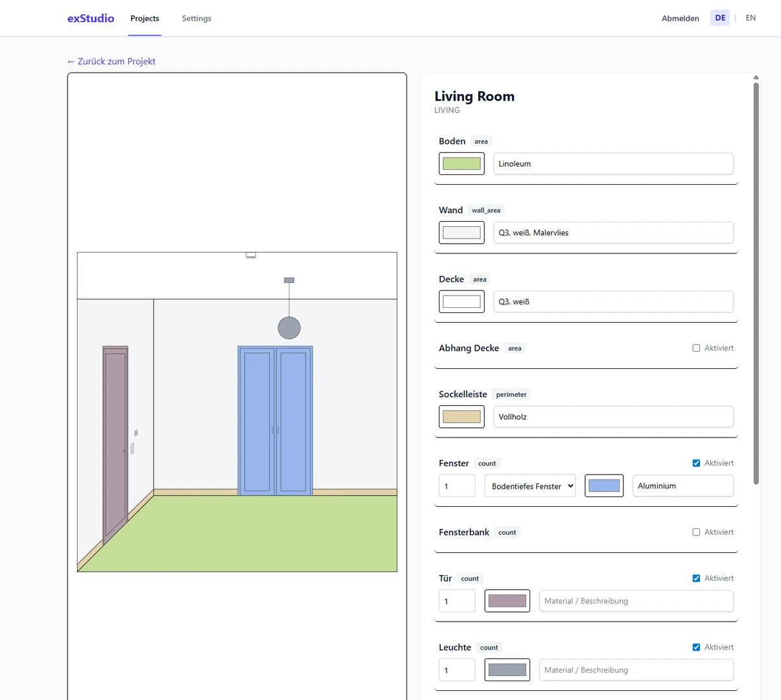Open the Boden green color swatch
The image size is (781, 700).
pos(461,164)
